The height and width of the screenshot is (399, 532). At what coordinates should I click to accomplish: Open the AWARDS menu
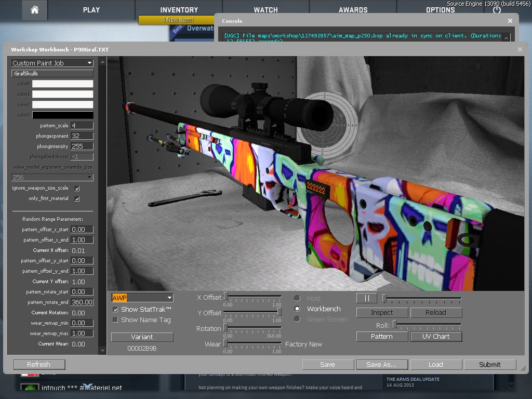[353, 10]
